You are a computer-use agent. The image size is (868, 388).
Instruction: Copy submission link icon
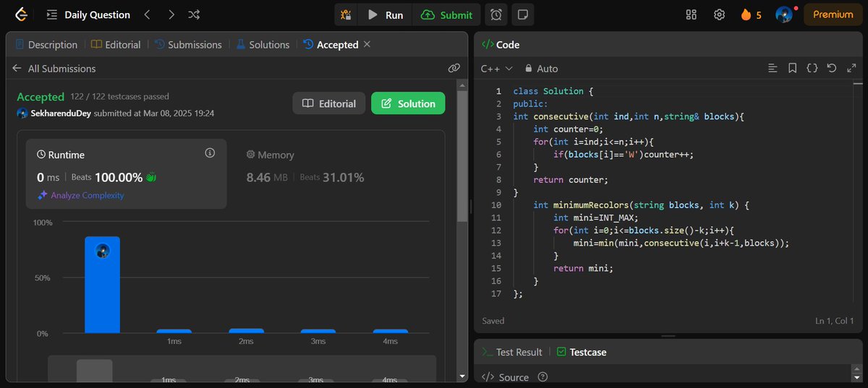point(454,68)
